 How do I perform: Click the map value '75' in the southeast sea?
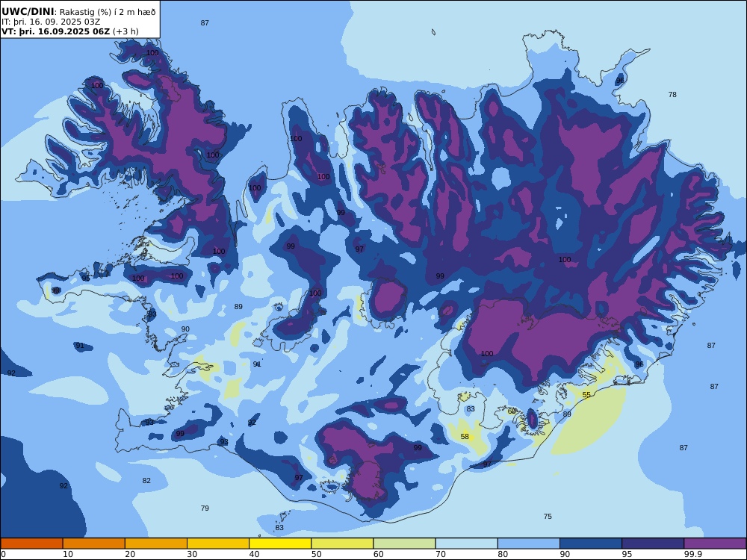pos(548,516)
